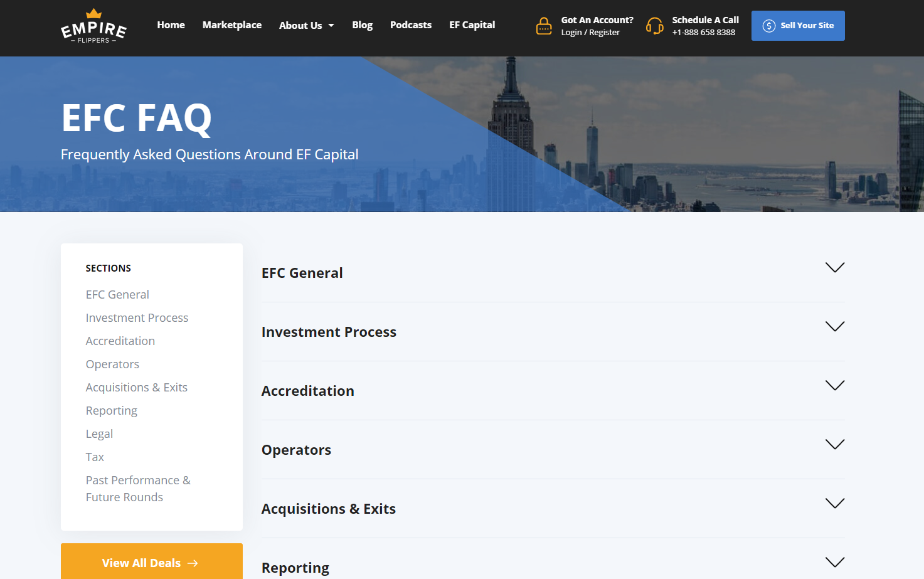Click the arrow icon on View All Deals
Image resolution: width=924 pixels, height=579 pixels.
193,563
